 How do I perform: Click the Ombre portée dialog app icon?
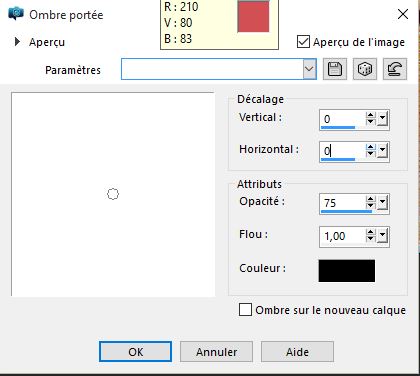point(16,14)
